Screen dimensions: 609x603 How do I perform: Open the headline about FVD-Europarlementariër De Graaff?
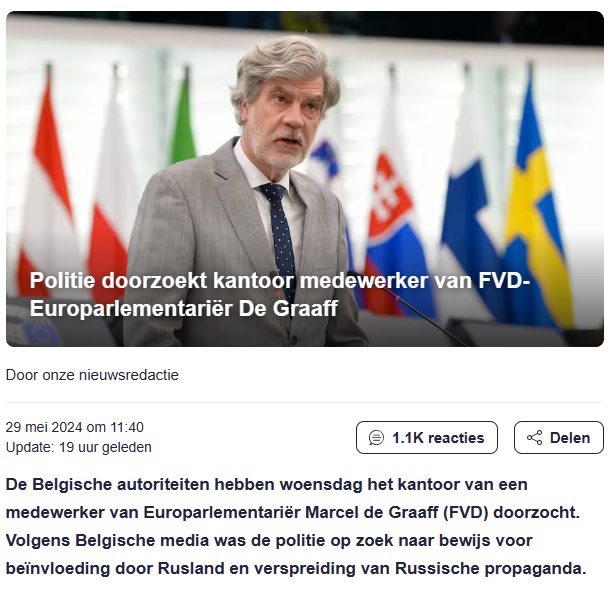pos(280,294)
